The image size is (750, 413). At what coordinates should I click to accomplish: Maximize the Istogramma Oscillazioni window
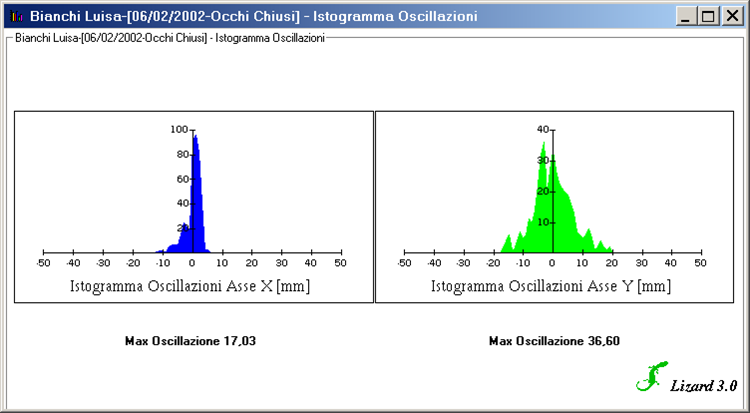click(708, 16)
